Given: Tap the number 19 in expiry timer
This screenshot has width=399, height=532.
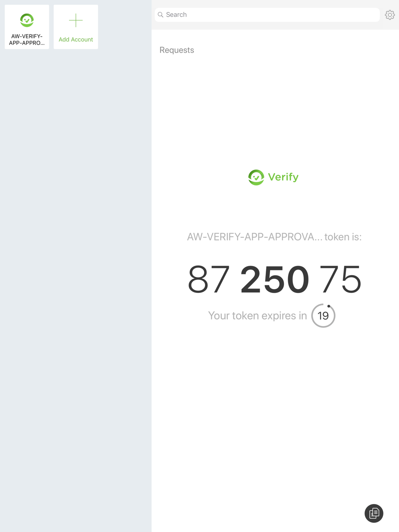Looking at the screenshot, I should (323, 316).
